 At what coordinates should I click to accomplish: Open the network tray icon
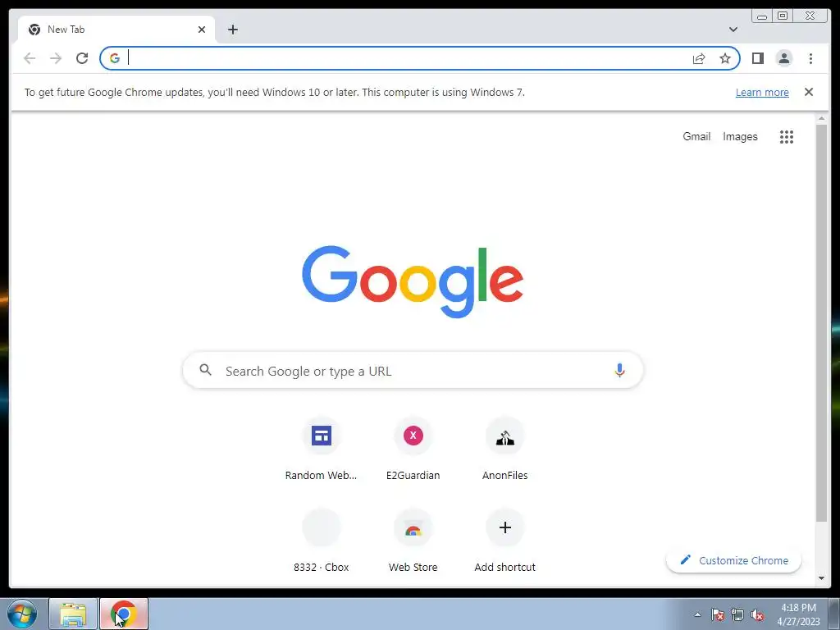(x=737, y=614)
